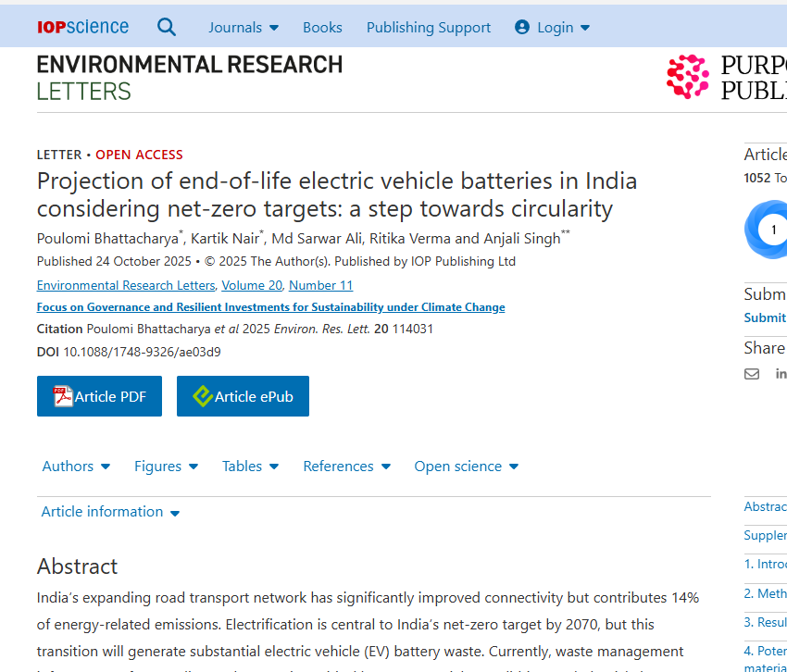The image size is (787, 672).
Task: Open Publishing Support in the navigation
Action: click(x=429, y=28)
